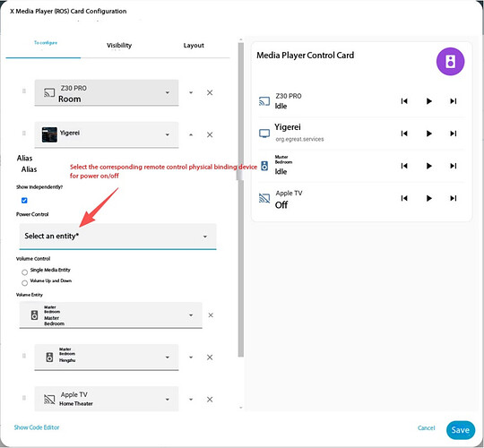484x448 pixels.
Task: Click Z30 PRO cast icon in preview
Action: 264,101
